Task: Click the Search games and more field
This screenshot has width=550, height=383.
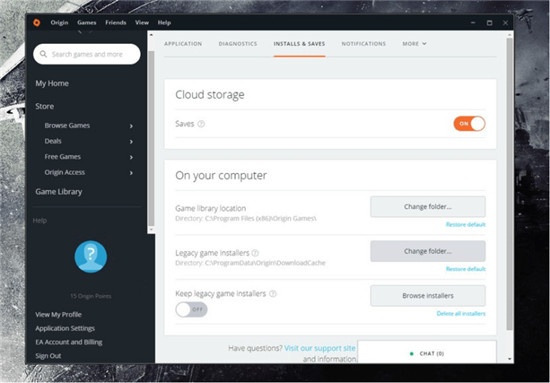Action: (x=87, y=54)
